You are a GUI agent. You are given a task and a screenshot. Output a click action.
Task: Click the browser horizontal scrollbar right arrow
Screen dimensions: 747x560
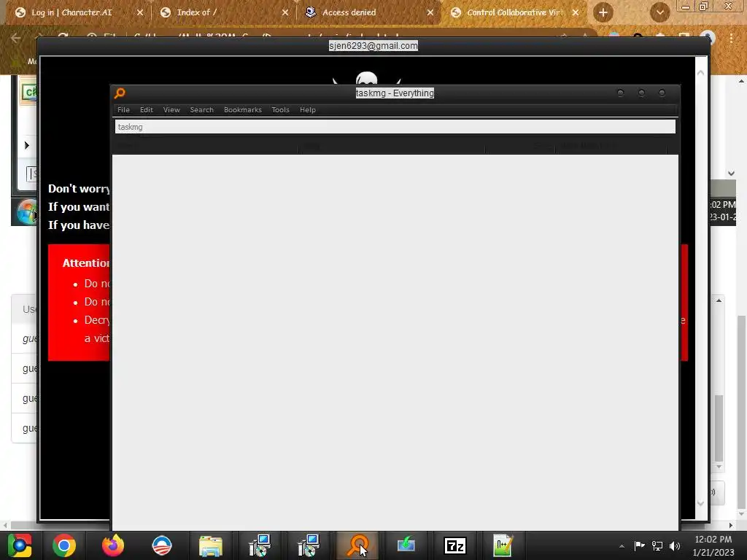(x=731, y=525)
